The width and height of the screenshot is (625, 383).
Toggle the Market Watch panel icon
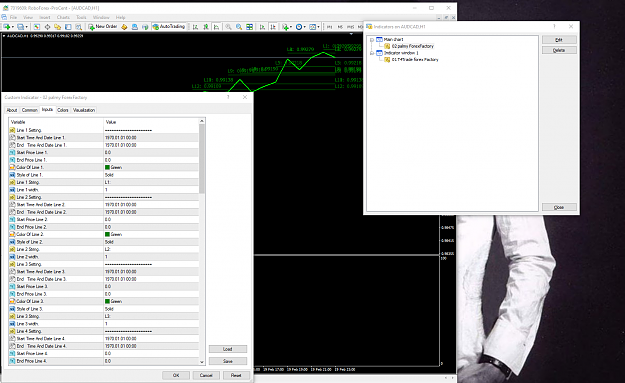coord(37,27)
